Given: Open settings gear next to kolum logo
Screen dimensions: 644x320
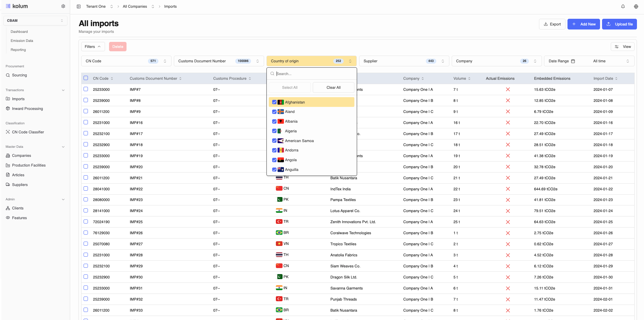Looking at the screenshot, I should click(63, 6).
